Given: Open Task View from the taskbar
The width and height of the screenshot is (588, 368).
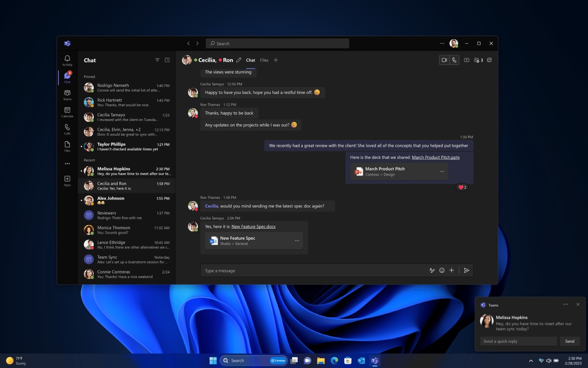Looking at the screenshot, I should [294, 361].
